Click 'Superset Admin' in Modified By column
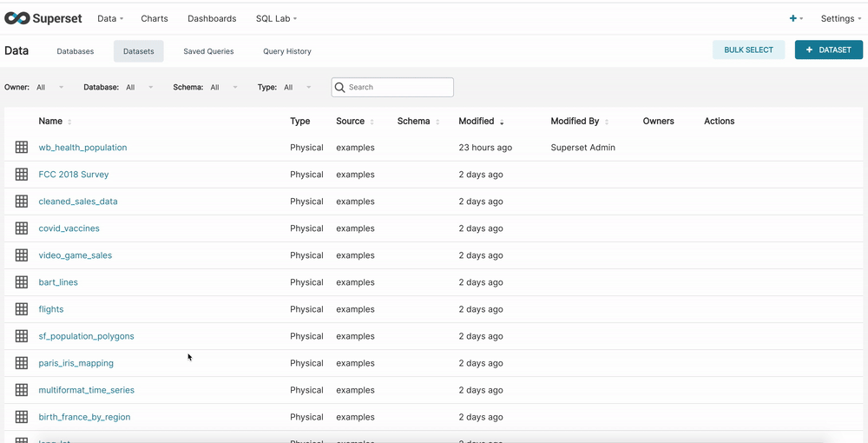 [x=583, y=148]
